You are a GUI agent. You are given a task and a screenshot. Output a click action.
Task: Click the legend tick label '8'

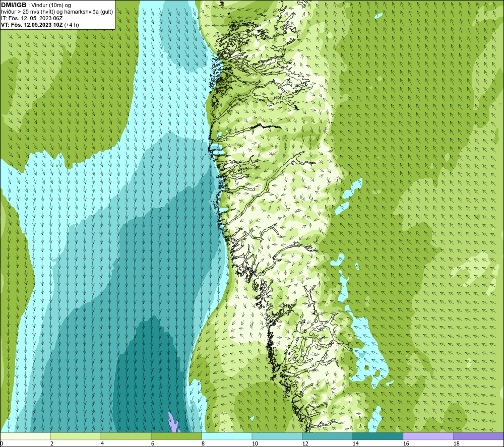point(203,443)
